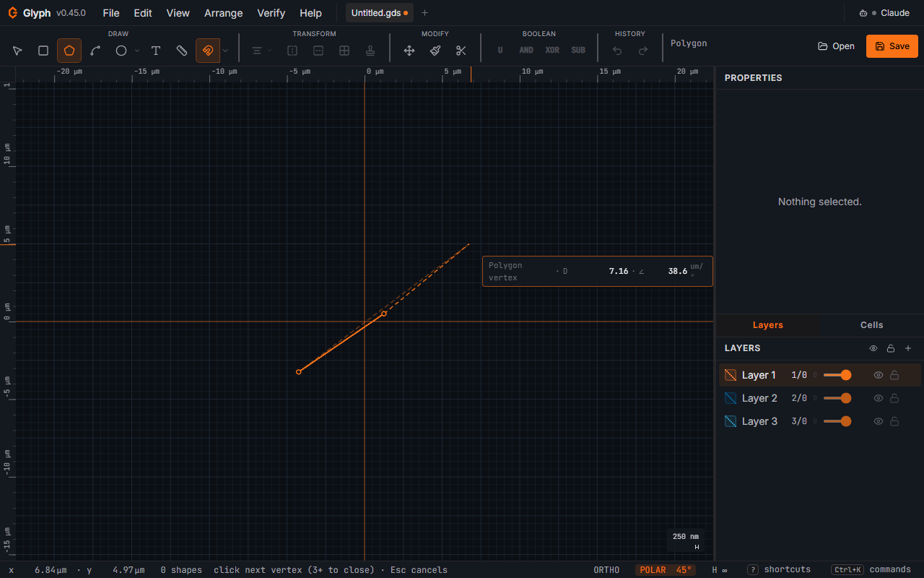924x578 pixels.
Task: Adjust the Layer 3 opacity slider
Action: pos(837,421)
